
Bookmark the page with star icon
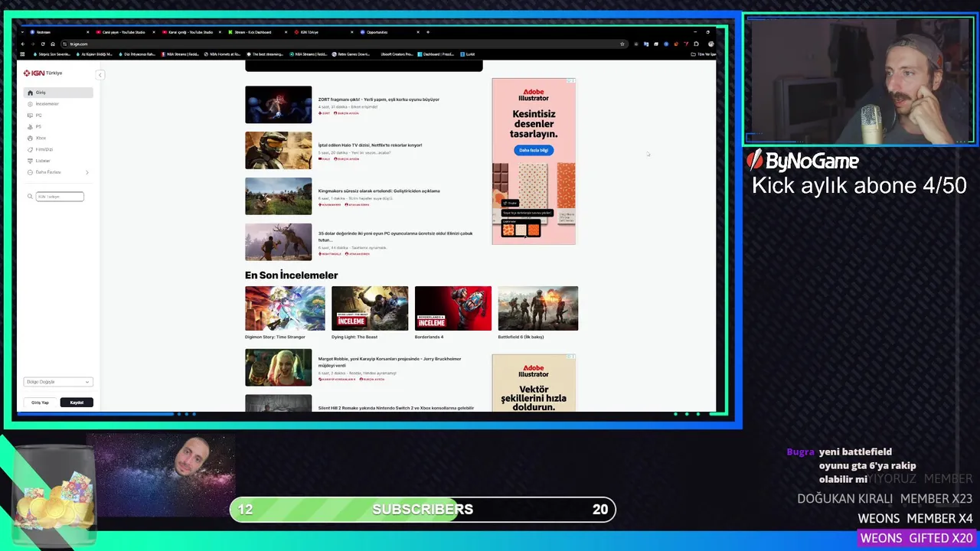(x=622, y=44)
